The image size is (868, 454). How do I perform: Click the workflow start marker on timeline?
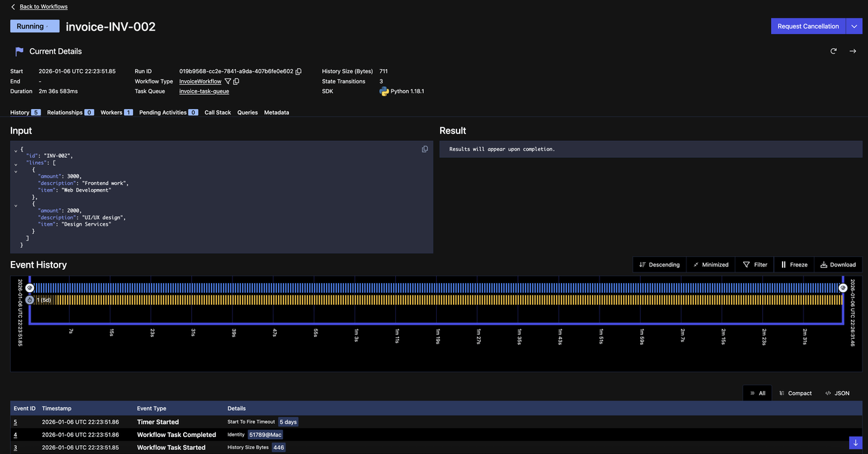point(30,288)
